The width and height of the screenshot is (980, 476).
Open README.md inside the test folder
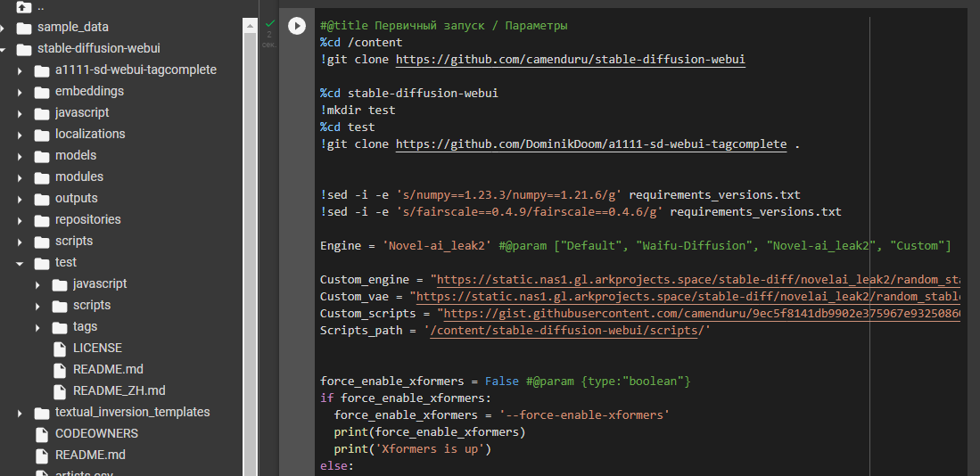click(x=108, y=369)
